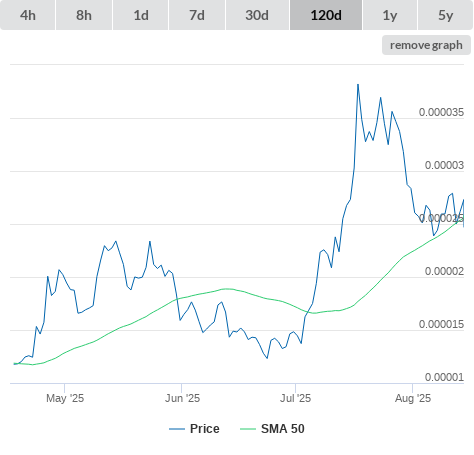Click the Aug '25 axis label

coord(413,398)
